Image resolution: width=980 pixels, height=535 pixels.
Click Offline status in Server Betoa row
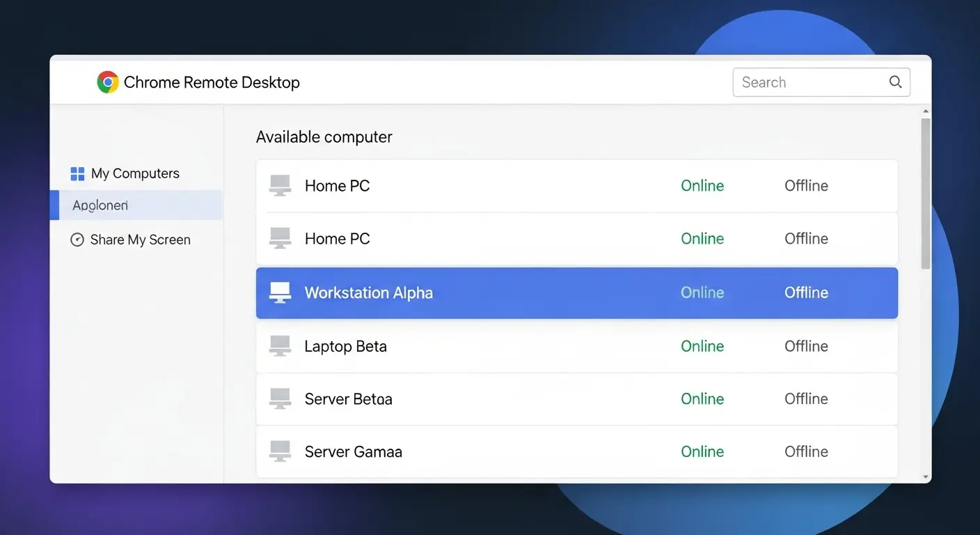coord(806,399)
